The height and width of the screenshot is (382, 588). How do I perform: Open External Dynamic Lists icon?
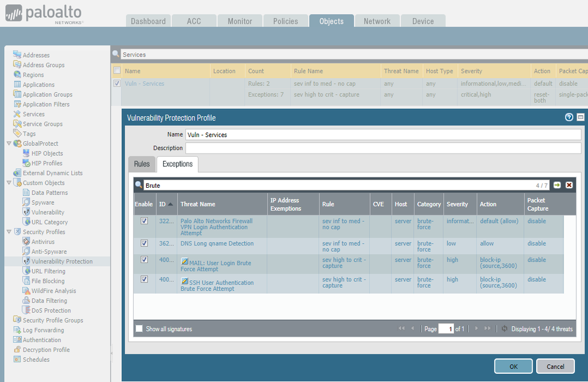tap(17, 173)
